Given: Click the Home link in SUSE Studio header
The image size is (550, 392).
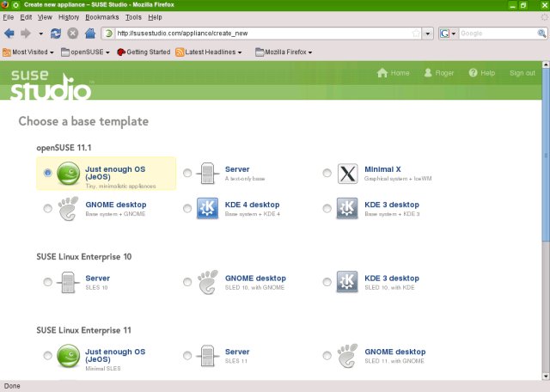Looking at the screenshot, I should (x=394, y=73).
